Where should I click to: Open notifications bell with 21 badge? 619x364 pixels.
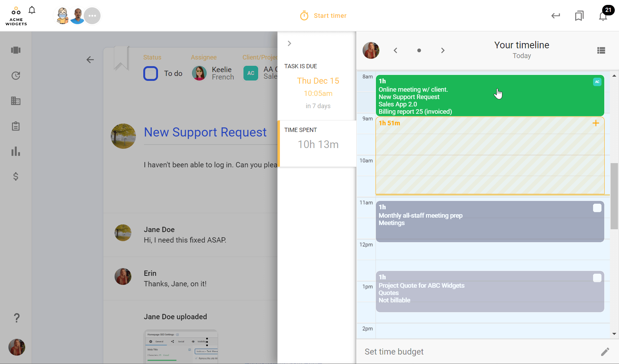(x=603, y=16)
